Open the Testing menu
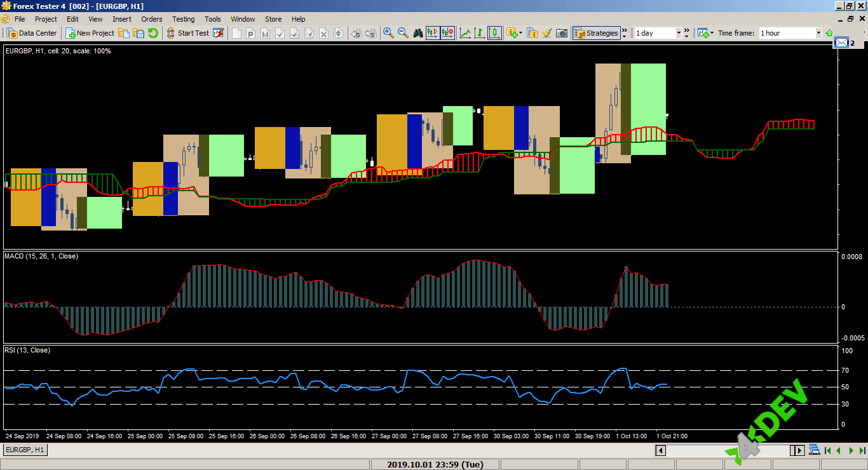 pyautogui.click(x=183, y=19)
